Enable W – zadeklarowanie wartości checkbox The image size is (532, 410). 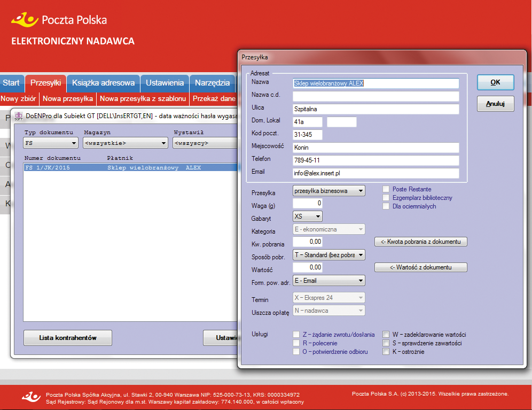click(386, 335)
